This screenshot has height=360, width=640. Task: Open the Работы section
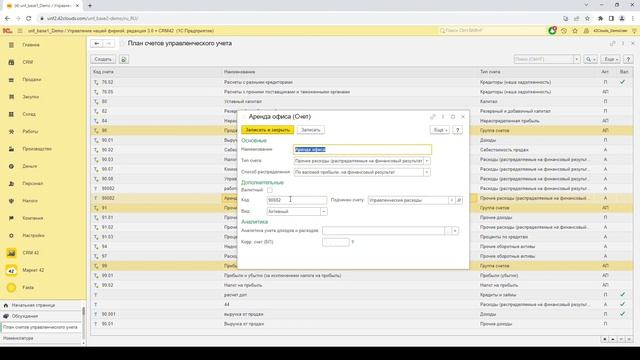(x=30, y=131)
